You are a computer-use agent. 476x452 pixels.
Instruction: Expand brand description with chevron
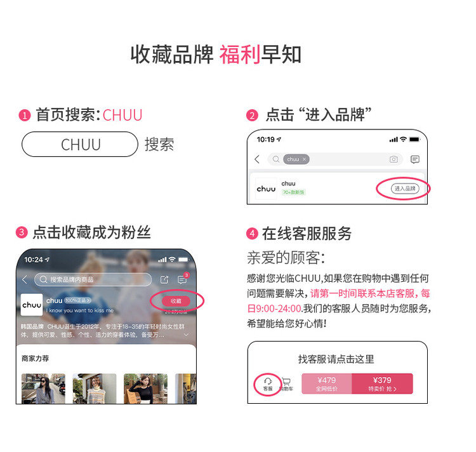(186, 334)
